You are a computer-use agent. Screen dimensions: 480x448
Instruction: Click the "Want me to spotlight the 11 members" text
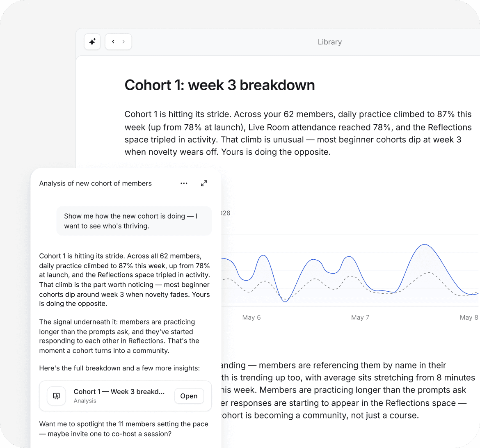(x=123, y=429)
